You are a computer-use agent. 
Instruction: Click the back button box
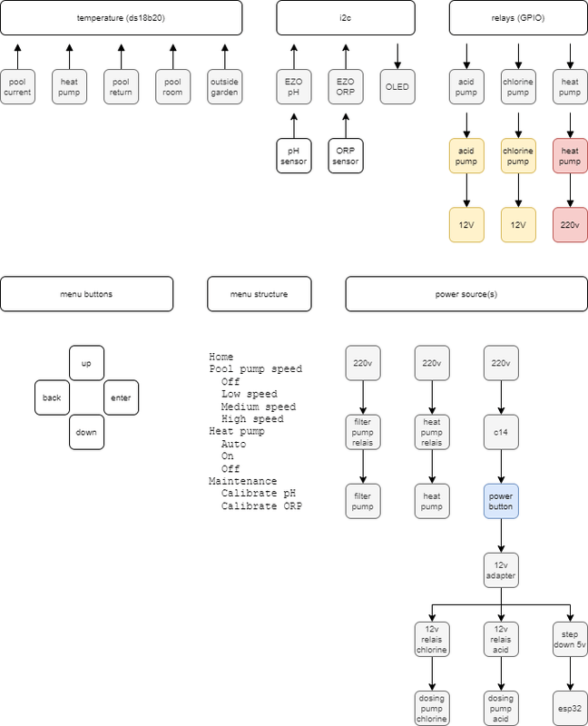pyautogui.click(x=52, y=397)
